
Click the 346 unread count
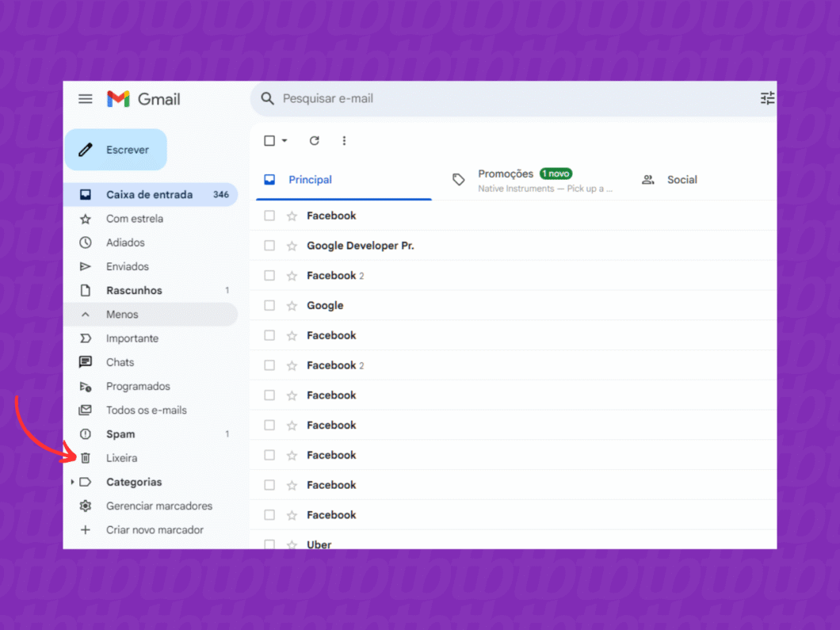coord(221,194)
